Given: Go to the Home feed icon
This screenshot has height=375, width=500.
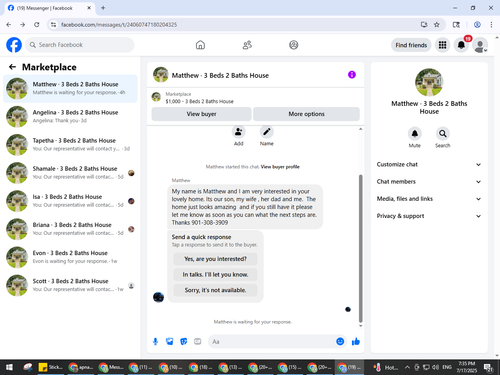Looking at the screenshot, I should [x=200, y=45].
